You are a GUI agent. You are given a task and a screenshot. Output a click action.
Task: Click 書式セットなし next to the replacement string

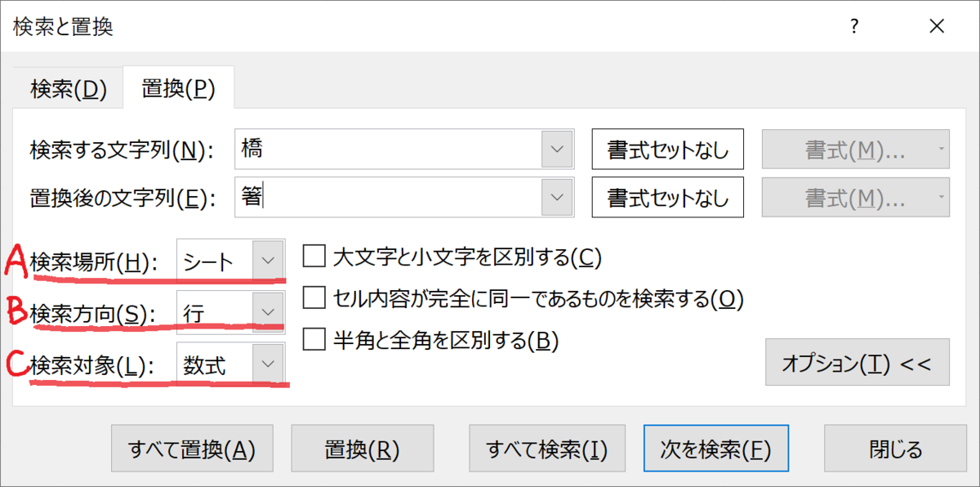(667, 197)
